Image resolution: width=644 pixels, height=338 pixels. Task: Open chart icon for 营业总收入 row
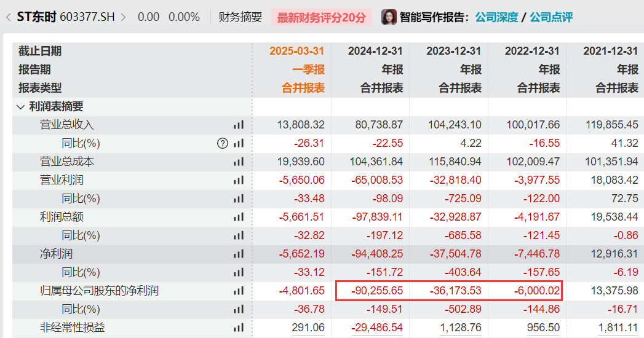(x=238, y=125)
